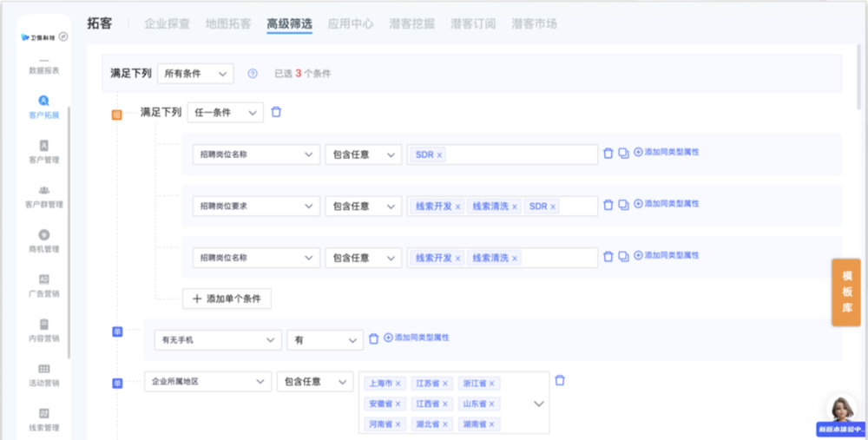
Task: Click the help question mark icon next to 所有条件
Action: click(253, 74)
